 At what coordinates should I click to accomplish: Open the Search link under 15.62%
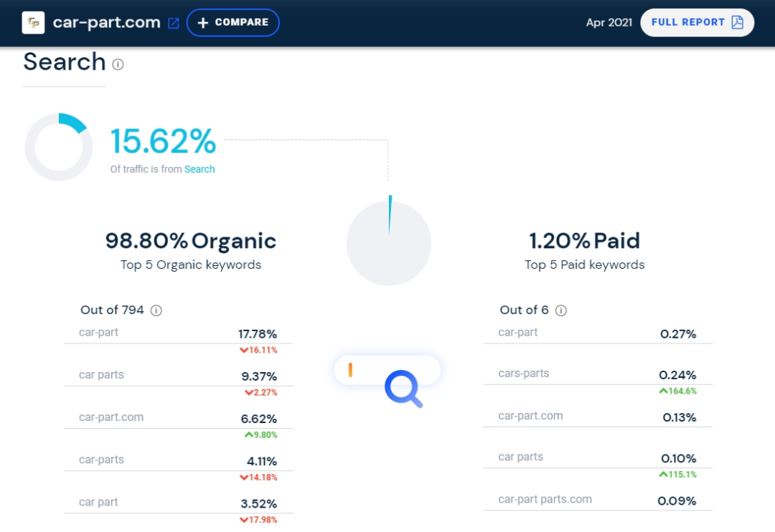point(199,169)
